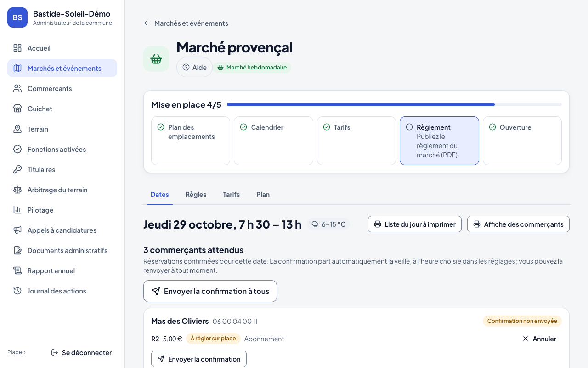This screenshot has width=588, height=368.
Task: Click the green market basket icon tile
Action: point(156,59)
